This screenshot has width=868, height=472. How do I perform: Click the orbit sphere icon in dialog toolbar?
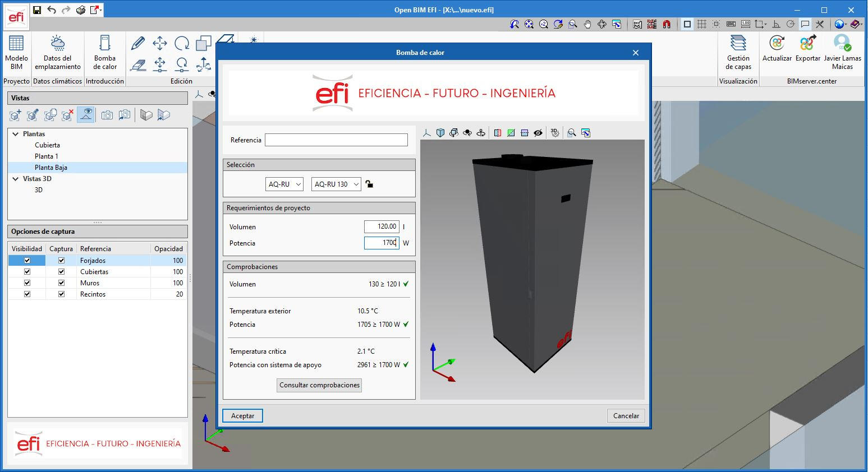click(x=467, y=133)
